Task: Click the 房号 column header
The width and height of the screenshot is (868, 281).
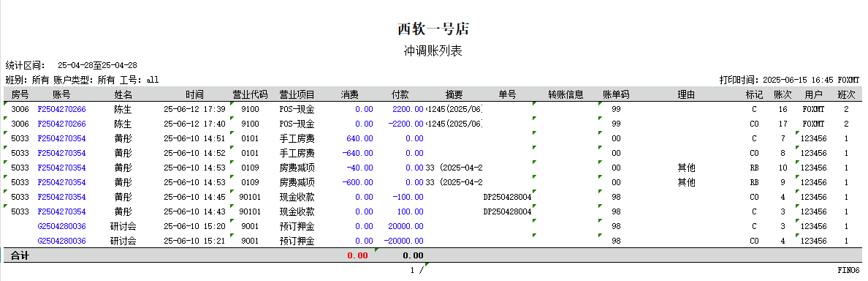Action: 20,94
